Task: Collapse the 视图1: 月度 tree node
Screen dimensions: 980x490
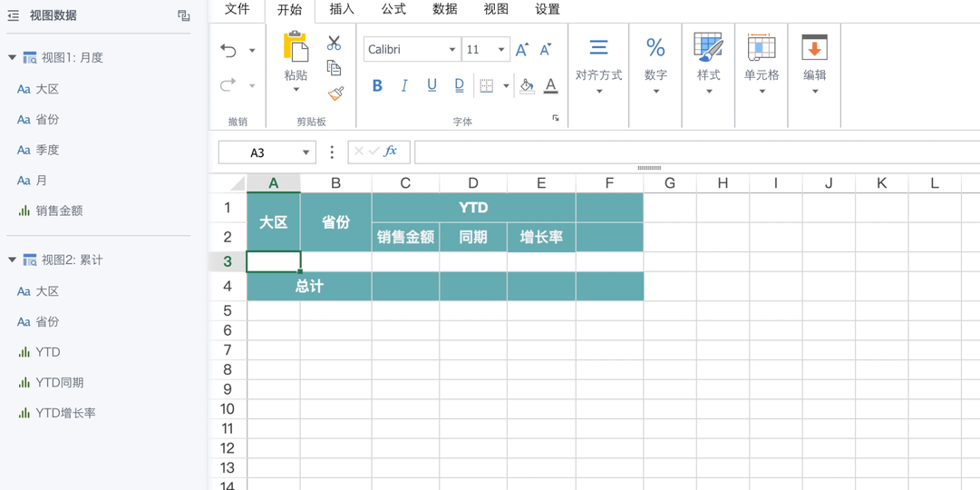Action: [12, 57]
